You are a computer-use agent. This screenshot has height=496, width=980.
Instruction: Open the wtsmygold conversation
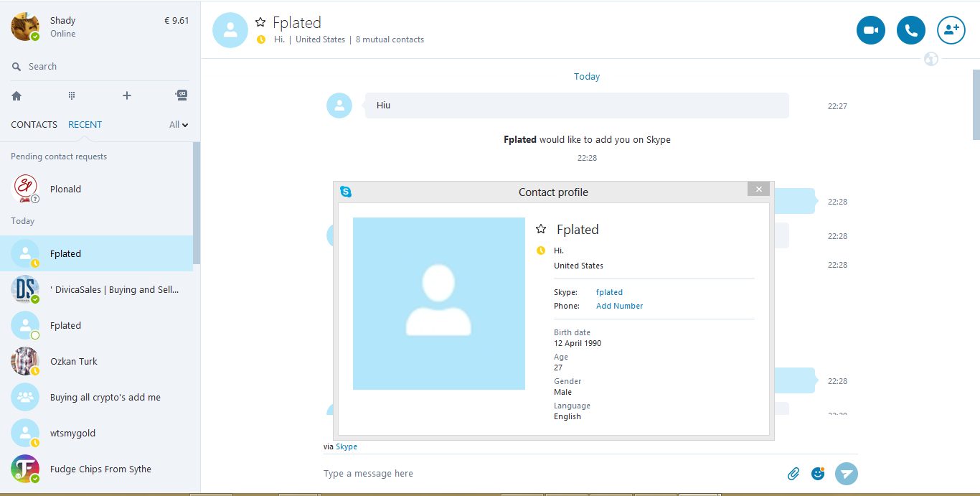pyautogui.click(x=96, y=433)
